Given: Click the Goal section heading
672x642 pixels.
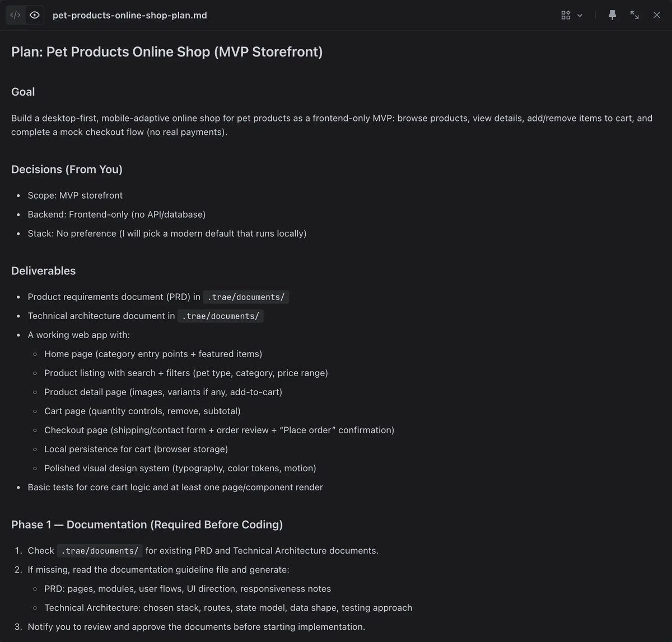Looking at the screenshot, I should pos(23,92).
